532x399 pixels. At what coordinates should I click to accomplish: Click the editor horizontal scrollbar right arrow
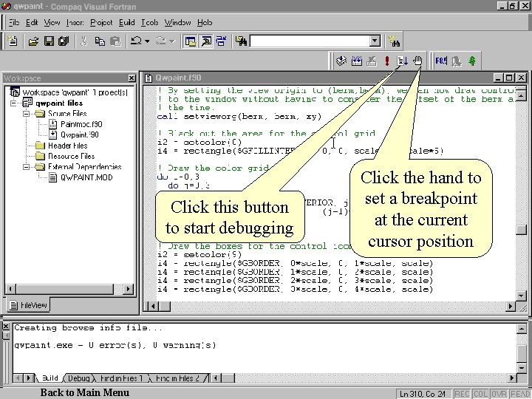pyautogui.click(x=510, y=306)
